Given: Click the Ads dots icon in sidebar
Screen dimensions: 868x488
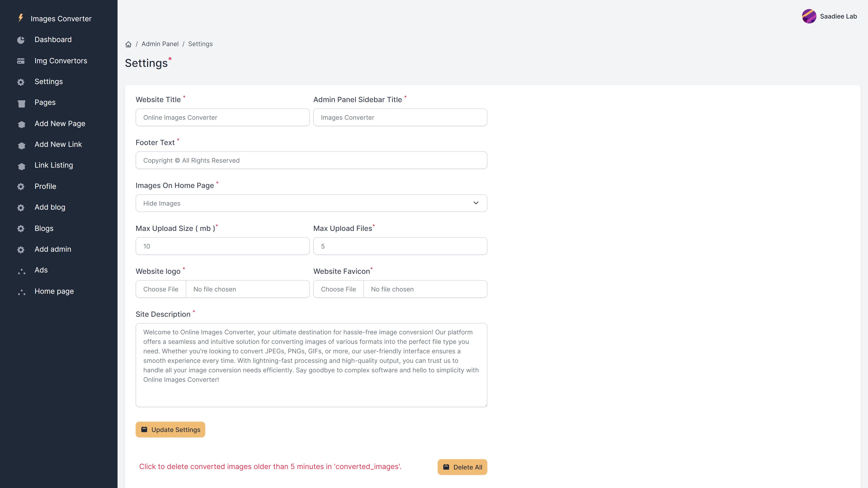Looking at the screenshot, I should [x=21, y=271].
